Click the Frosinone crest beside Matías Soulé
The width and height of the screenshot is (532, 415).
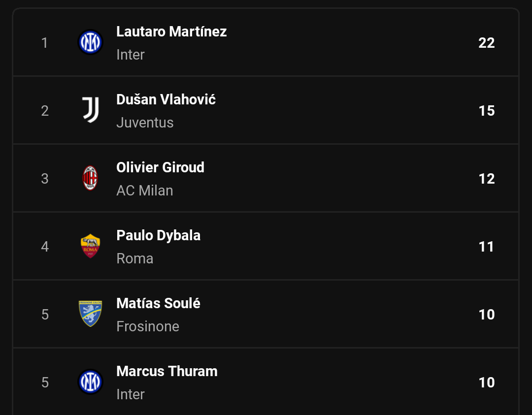[x=90, y=314]
